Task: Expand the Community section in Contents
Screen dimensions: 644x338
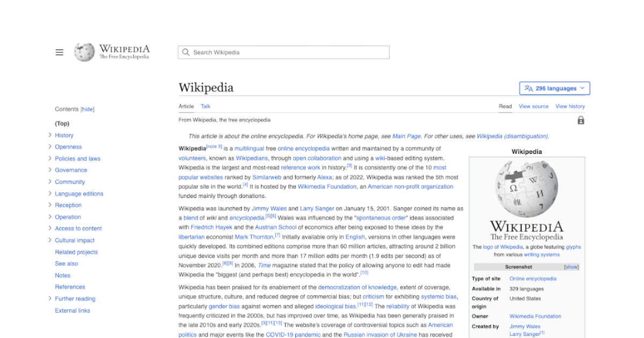Action: coord(49,182)
